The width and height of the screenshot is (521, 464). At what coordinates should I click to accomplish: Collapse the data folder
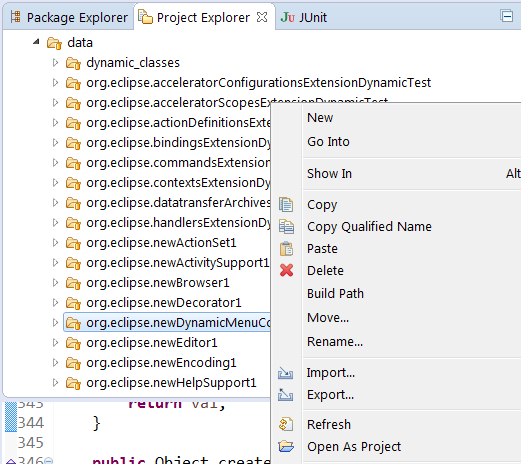pos(36,42)
